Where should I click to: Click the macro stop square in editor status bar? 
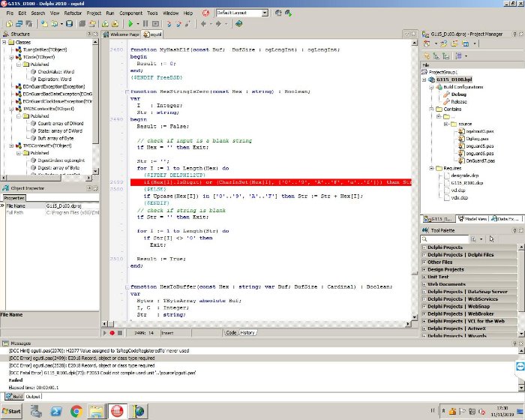click(x=120, y=333)
